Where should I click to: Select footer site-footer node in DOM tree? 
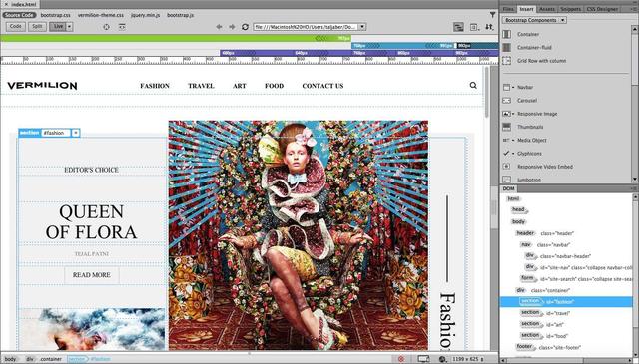566,347
